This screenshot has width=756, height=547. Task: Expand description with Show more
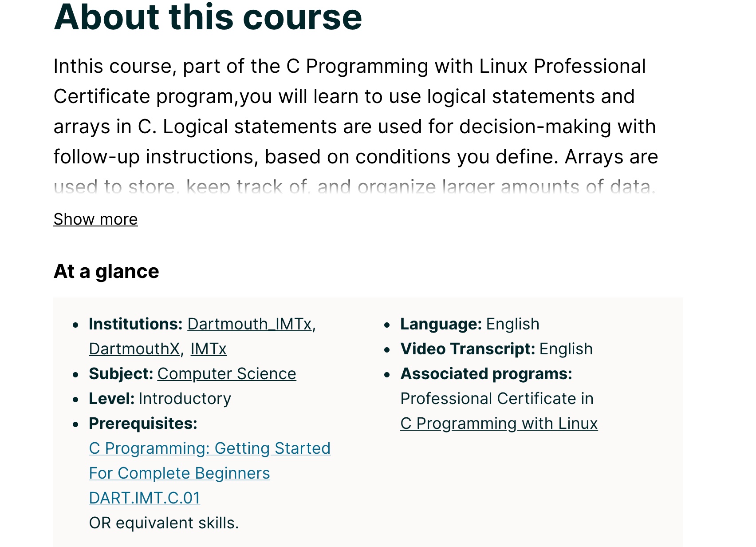pos(95,219)
